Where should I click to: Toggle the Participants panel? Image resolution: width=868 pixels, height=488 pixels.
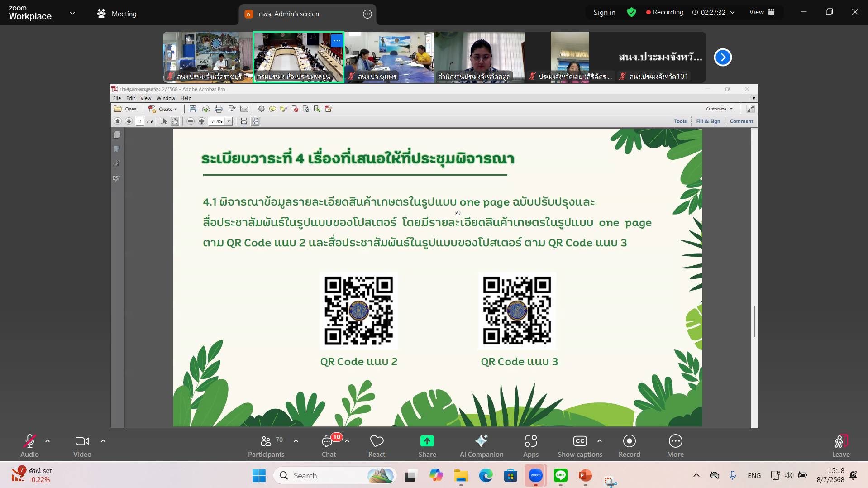point(266,446)
